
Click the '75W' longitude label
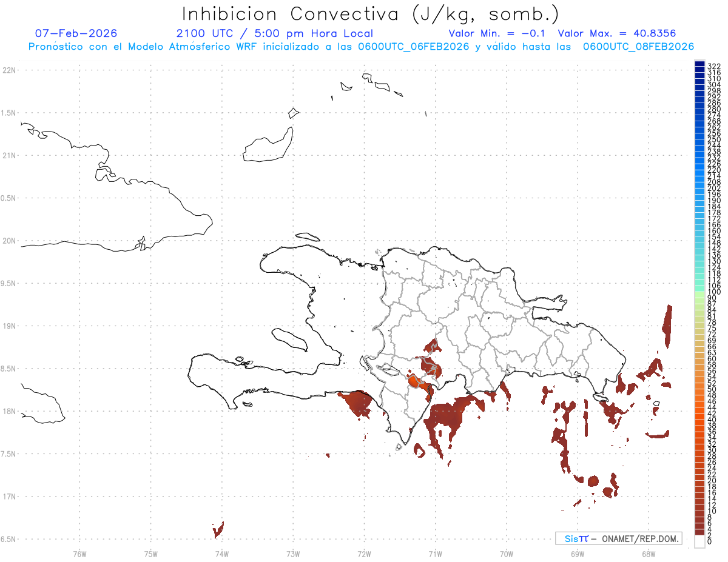pos(151,554)
